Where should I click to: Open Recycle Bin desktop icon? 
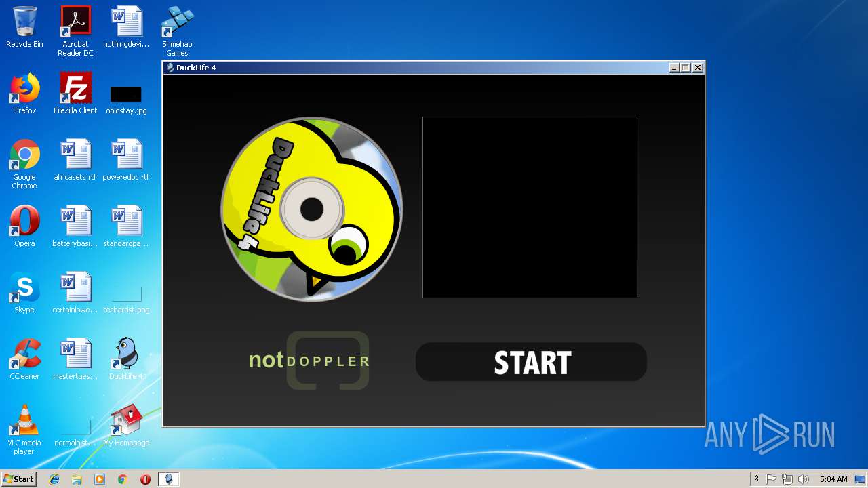pos(24,27)
